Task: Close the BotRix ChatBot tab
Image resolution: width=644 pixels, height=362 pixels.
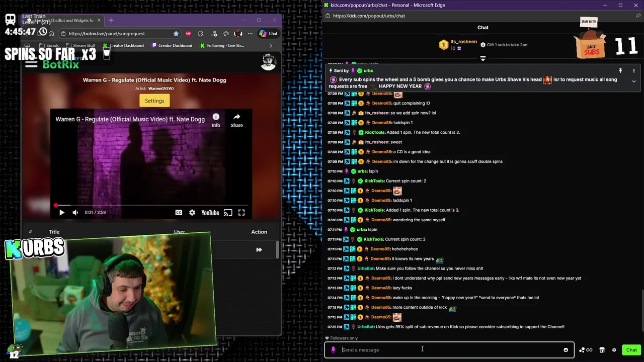Action: 99,20
